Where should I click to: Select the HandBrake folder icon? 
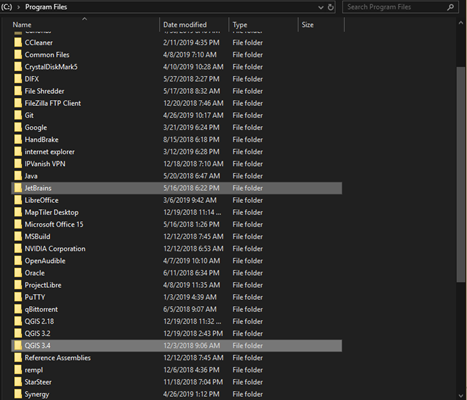click(18, 139)
